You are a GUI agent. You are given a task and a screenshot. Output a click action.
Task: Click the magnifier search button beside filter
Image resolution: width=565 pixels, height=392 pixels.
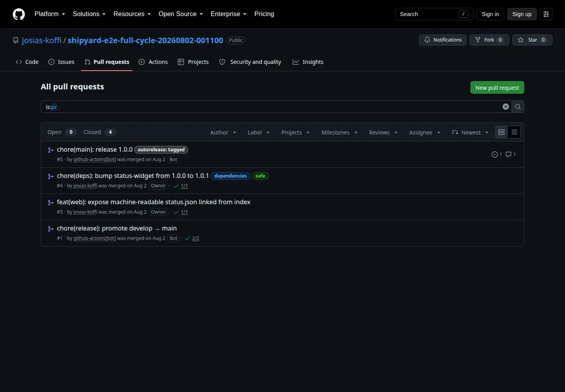click(x=518, y=107)
